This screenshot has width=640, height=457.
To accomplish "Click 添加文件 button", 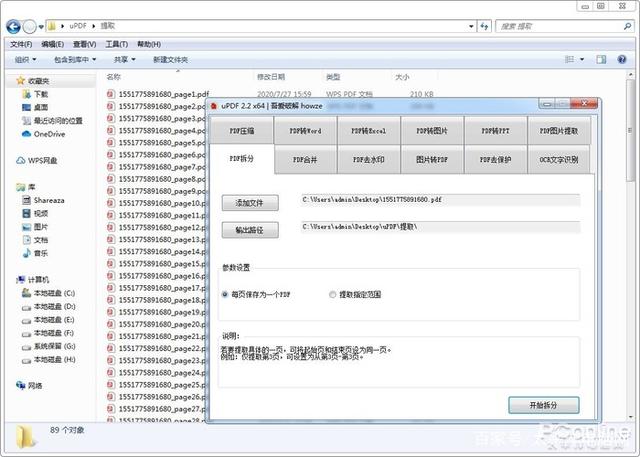I will point(250,203).
